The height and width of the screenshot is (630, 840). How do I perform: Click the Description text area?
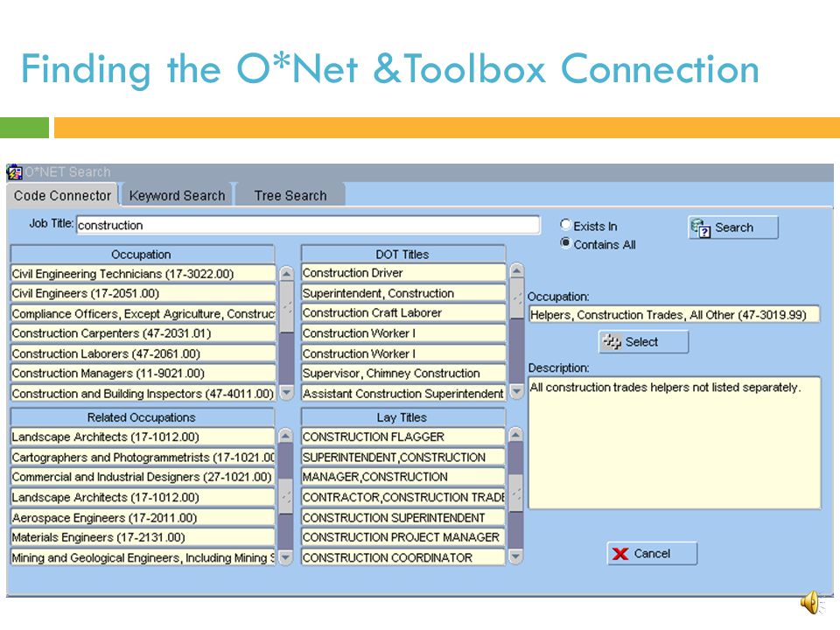675,443
